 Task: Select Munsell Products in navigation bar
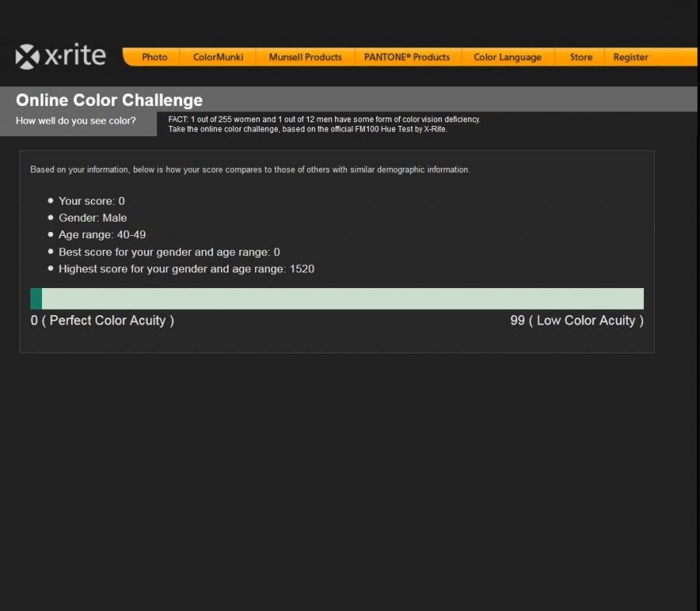coord(305,57)
